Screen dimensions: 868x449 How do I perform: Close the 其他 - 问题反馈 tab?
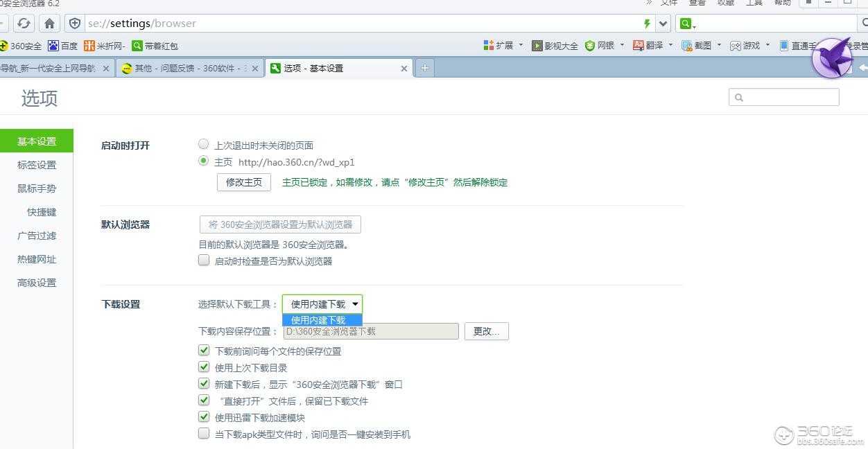click(x=255, y=69)
